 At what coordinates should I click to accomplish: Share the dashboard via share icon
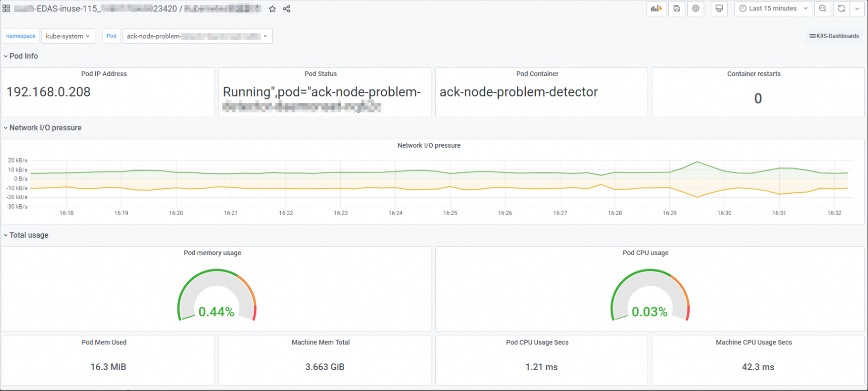286,9
